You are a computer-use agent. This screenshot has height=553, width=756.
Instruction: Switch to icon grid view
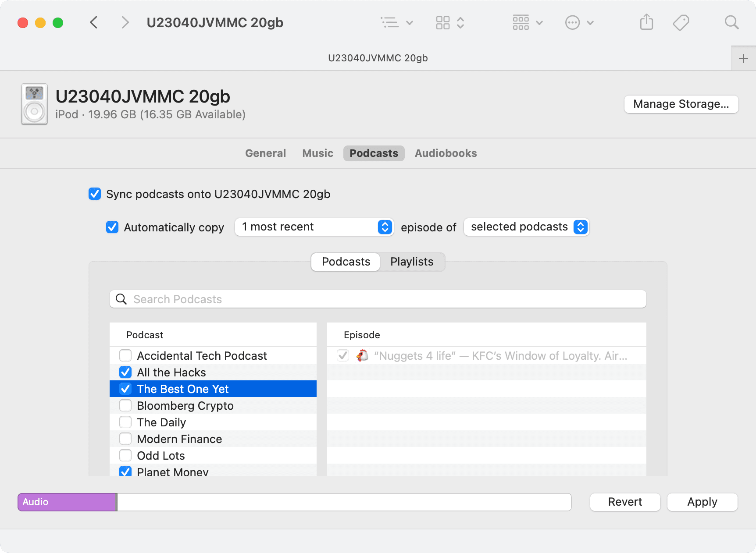coord(443,22)
